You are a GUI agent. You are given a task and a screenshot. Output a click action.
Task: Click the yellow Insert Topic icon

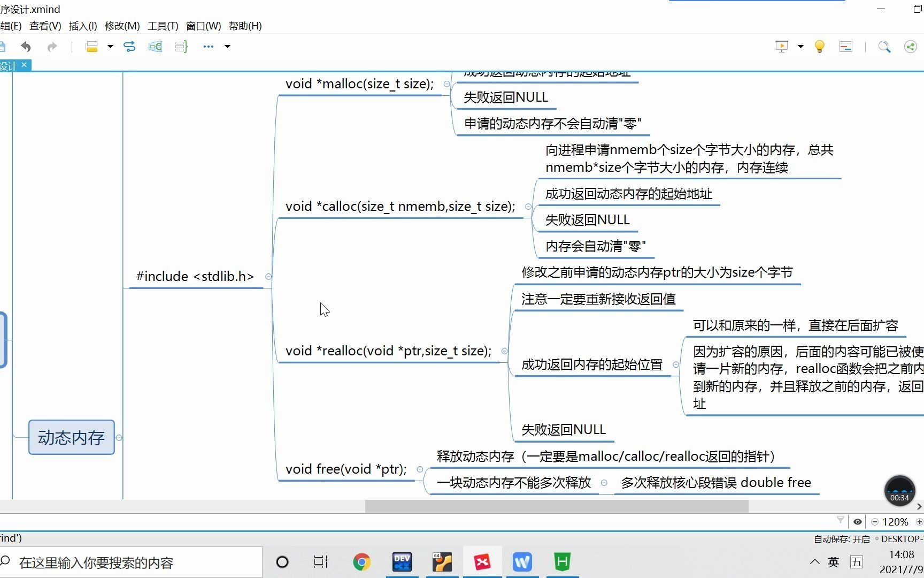click(x=92, y=47)
